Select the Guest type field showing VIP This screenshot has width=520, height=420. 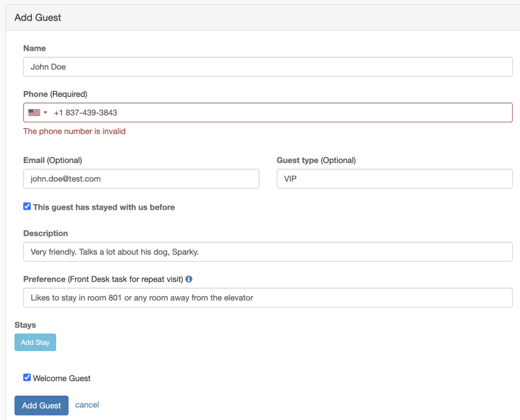pyautogui.click(x=395, y=179)
